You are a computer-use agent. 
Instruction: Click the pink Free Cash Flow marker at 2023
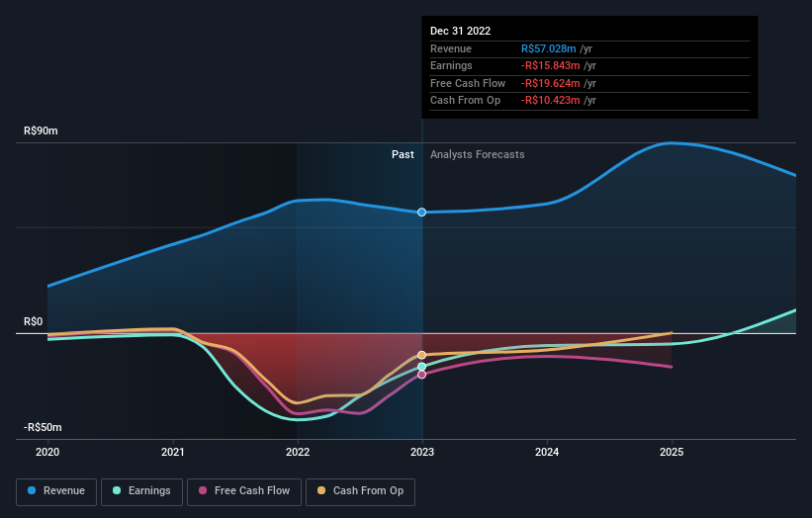422,374
